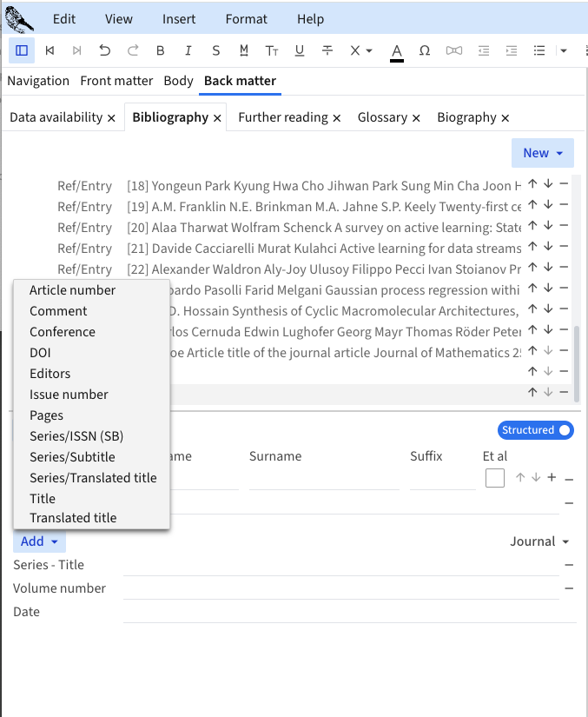Click the Undo arrow icon
The height and width of the screenshot is (717, 588).
coord(105,50)
